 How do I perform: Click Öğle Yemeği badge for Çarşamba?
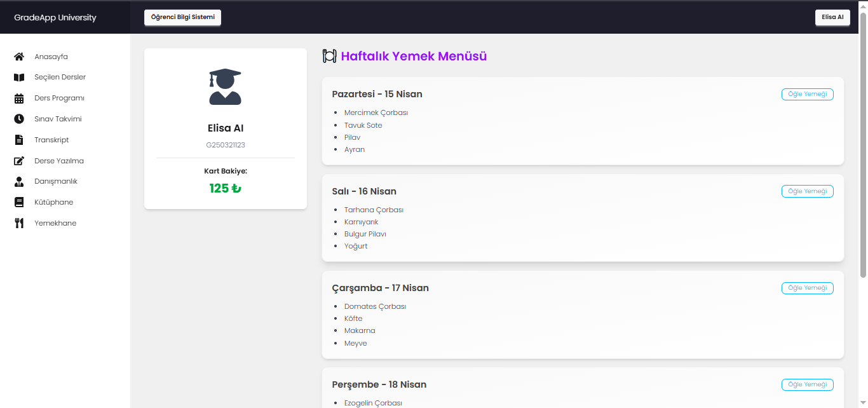pyautogui.click(x=807, y=288)
